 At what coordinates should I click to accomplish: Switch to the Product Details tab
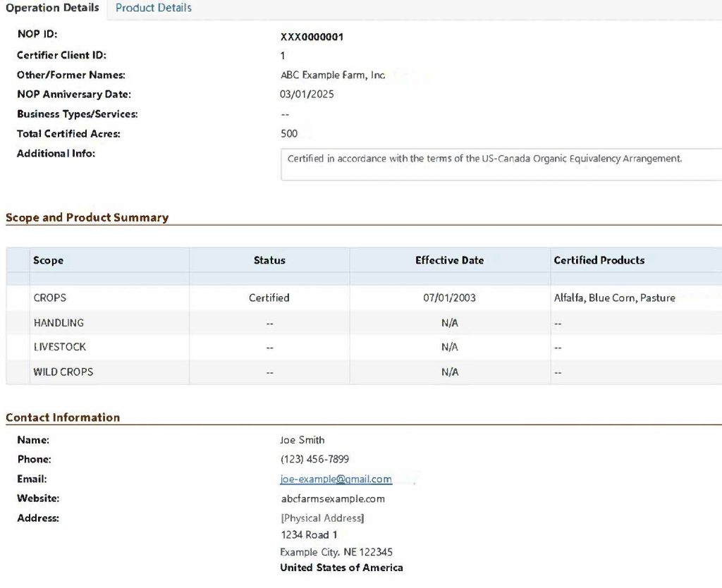(153, 8)
